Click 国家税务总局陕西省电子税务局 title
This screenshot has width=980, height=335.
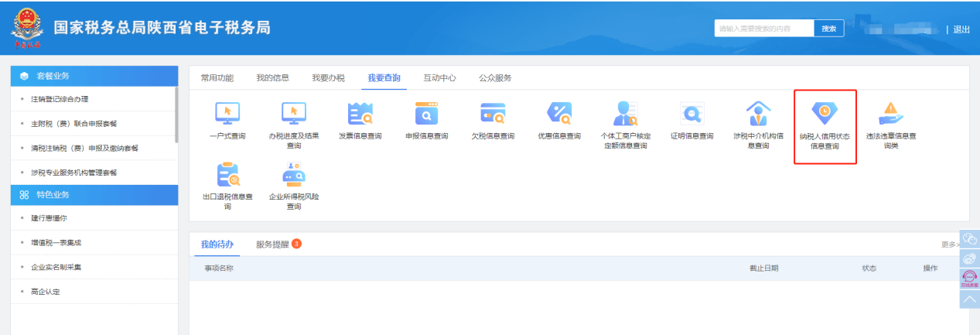pos(162,29)
